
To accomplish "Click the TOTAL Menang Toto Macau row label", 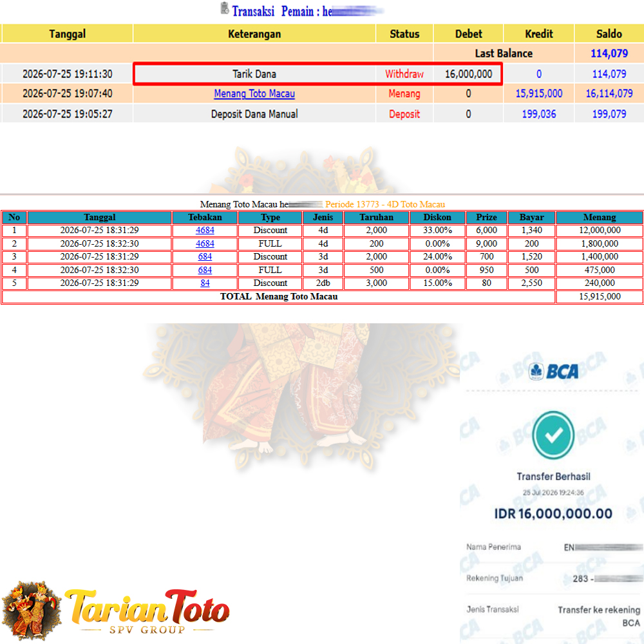I will (x=279, y=296).
